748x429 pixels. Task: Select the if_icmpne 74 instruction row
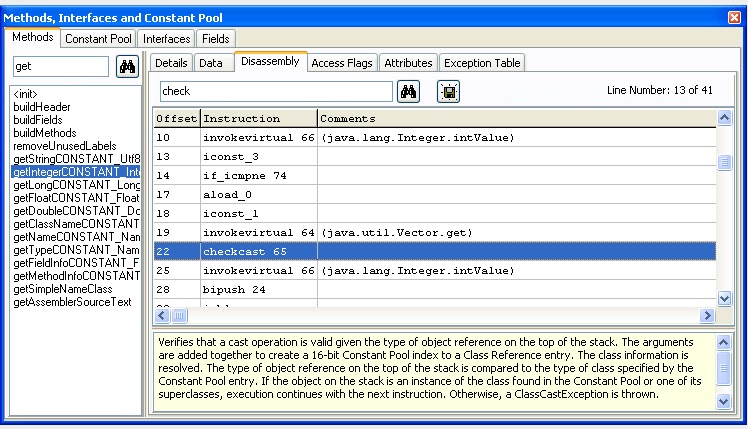point(435,176)
